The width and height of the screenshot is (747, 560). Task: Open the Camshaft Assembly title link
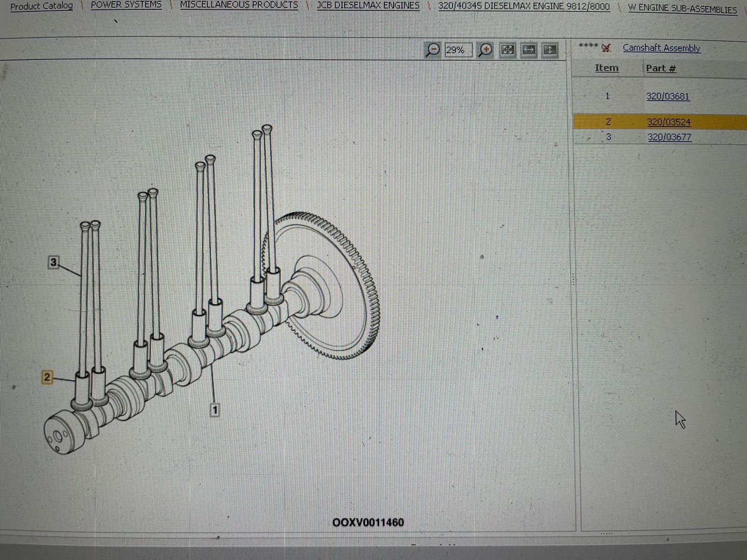[662, 48]
